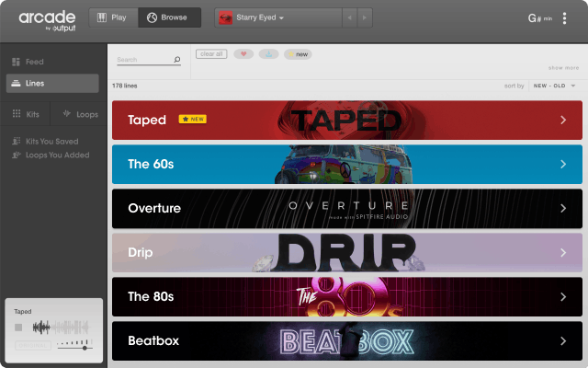Open Kits You Saved
The image size is (588, 368).
[45, 141]
